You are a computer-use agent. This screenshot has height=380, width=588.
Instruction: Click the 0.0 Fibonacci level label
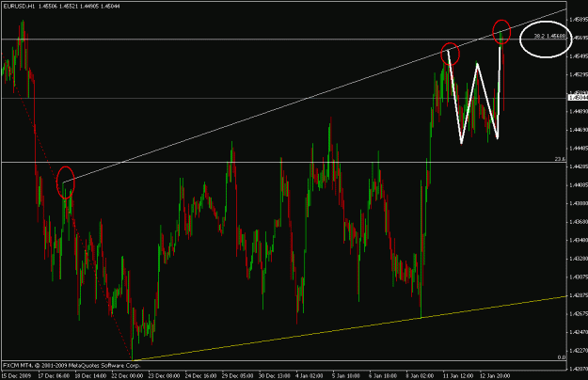[x=562, y=357]
